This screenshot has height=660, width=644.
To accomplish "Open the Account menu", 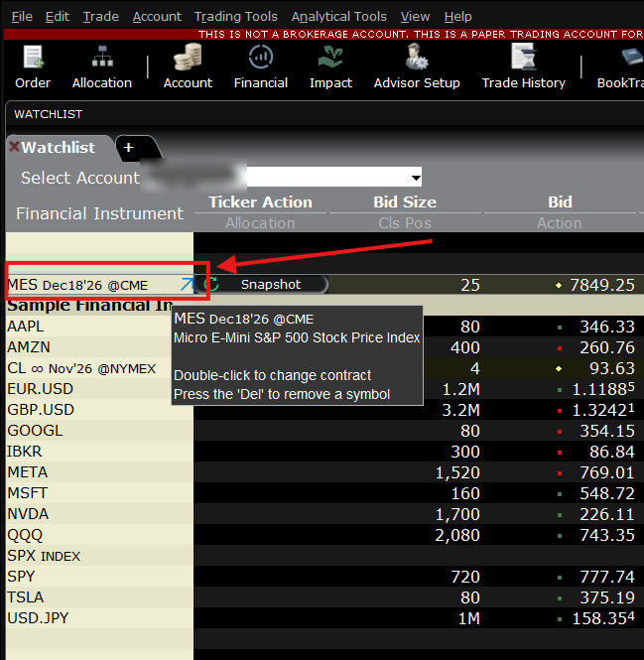I will click(157, 17).
